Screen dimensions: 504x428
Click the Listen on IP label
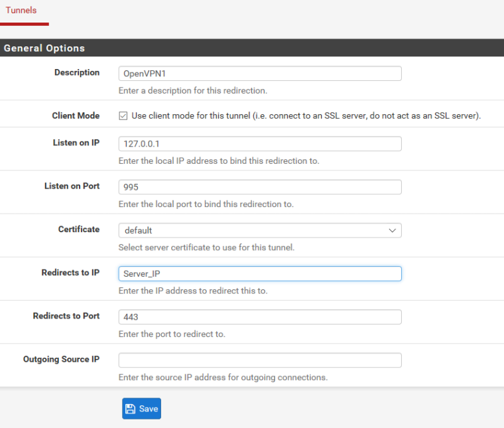[76, 143]
